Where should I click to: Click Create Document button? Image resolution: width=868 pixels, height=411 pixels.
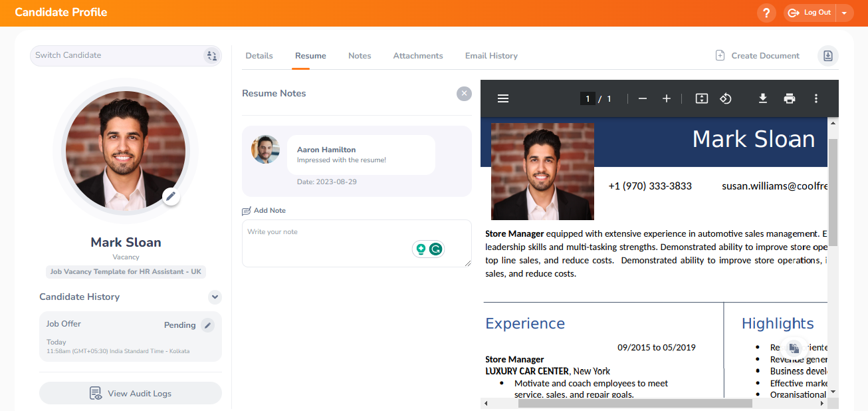click(x=758, y=56)
